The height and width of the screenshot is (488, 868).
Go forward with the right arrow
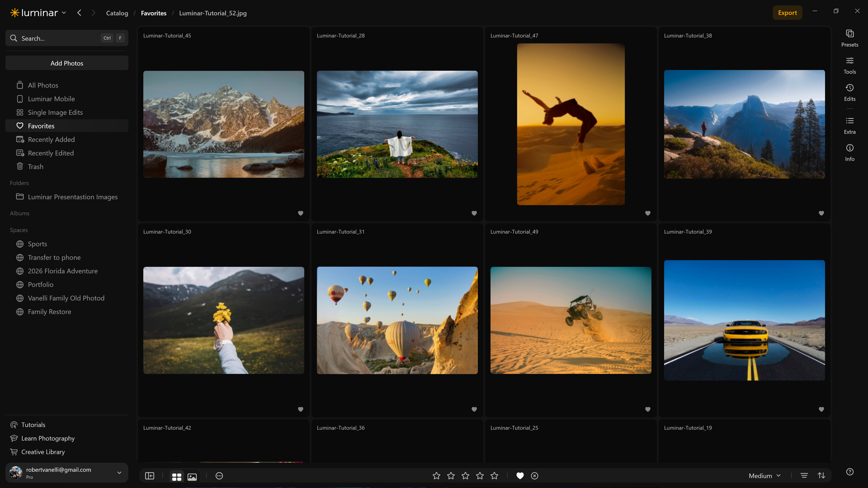[x=93, y=13]
